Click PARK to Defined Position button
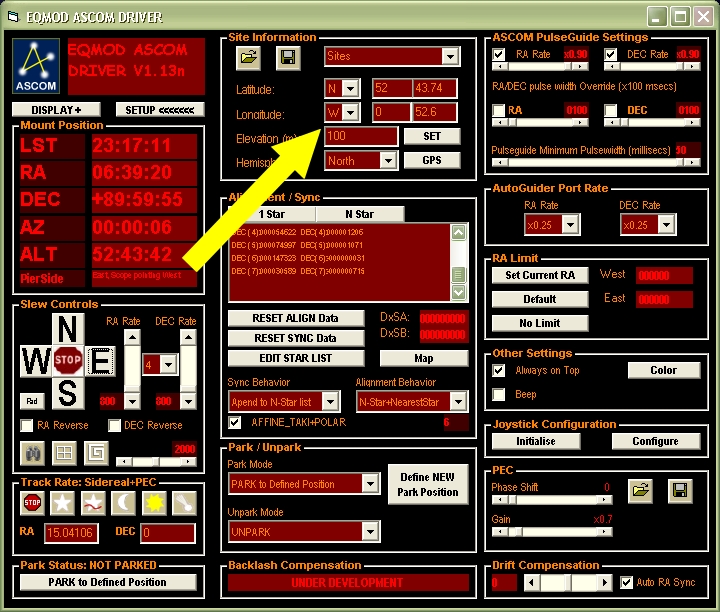Image resolution: width=720 pixels, height=612 pixels. point(108,582)
